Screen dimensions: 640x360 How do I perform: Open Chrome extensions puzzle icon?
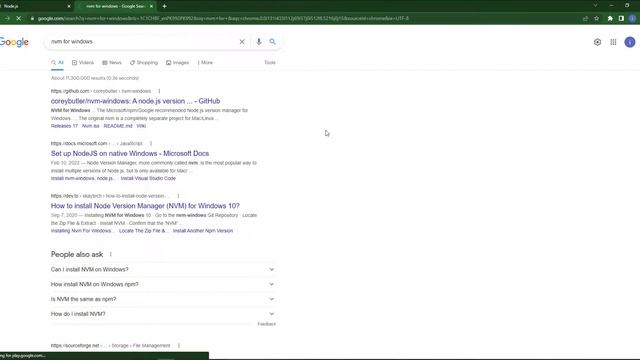click(x=610, y=18)
